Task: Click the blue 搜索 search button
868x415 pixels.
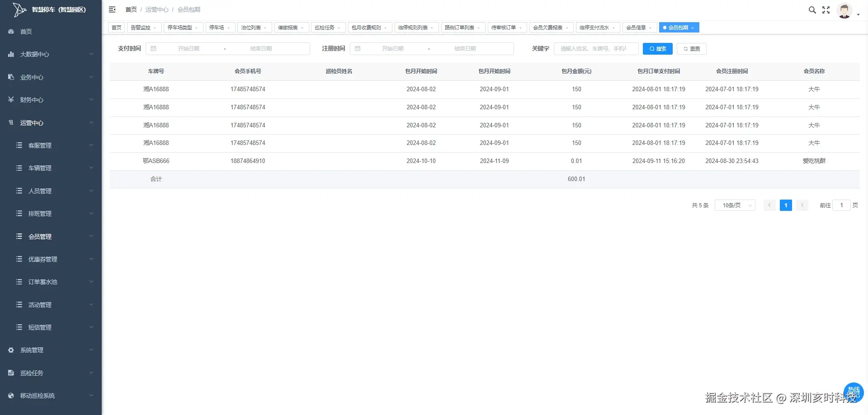Action: click(x=657, y=49)
